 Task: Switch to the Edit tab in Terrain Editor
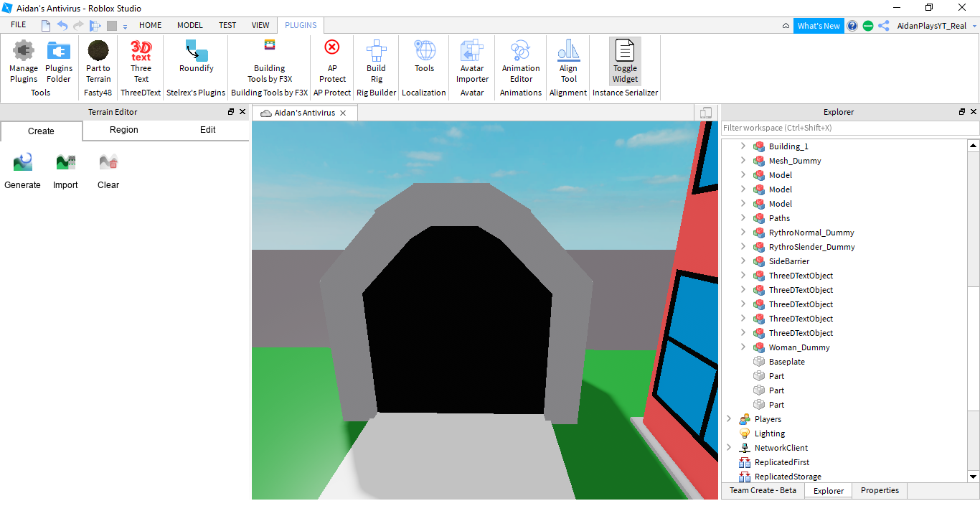click(x=208, y=130)
